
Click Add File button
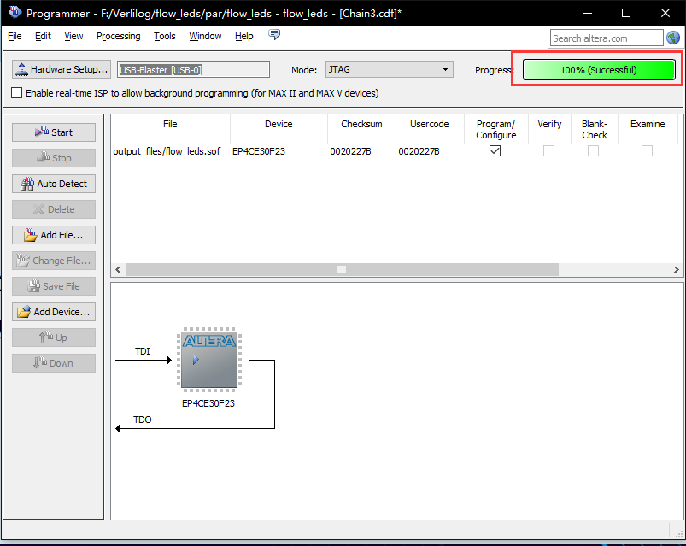tap(54, 235)
